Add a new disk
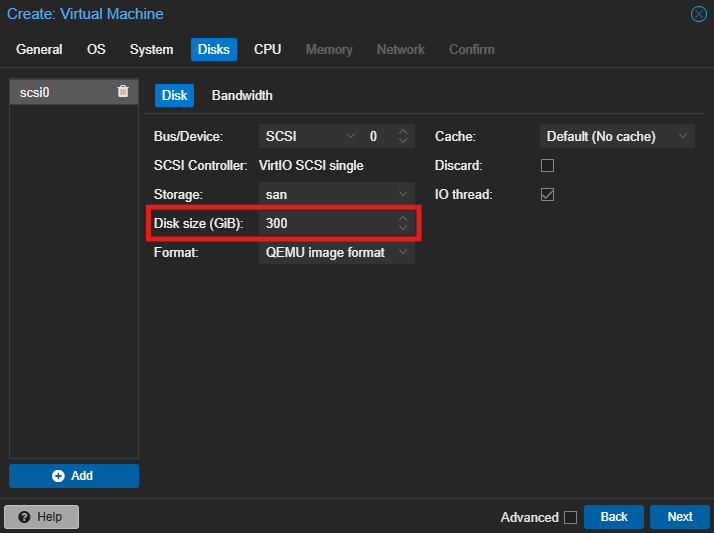714x533 pixels. [74, 476]
